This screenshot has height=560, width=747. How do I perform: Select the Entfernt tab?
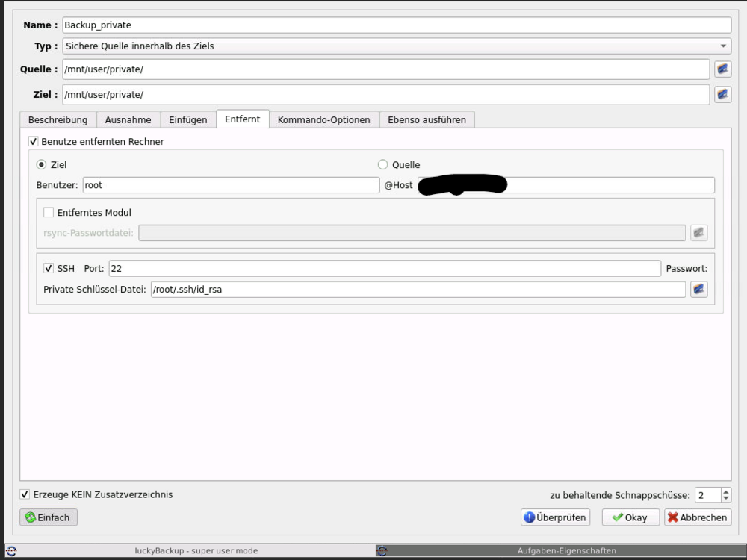[x=243, y=119]
